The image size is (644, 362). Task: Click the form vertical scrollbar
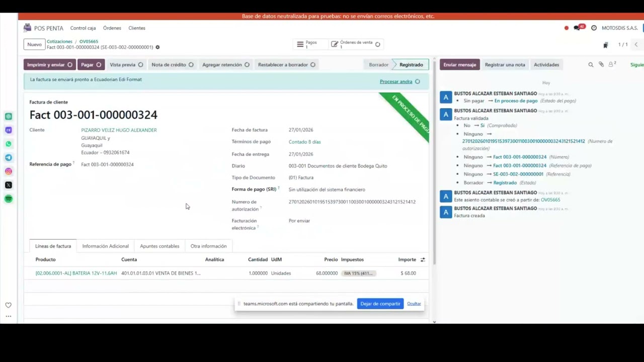point(434,161)
